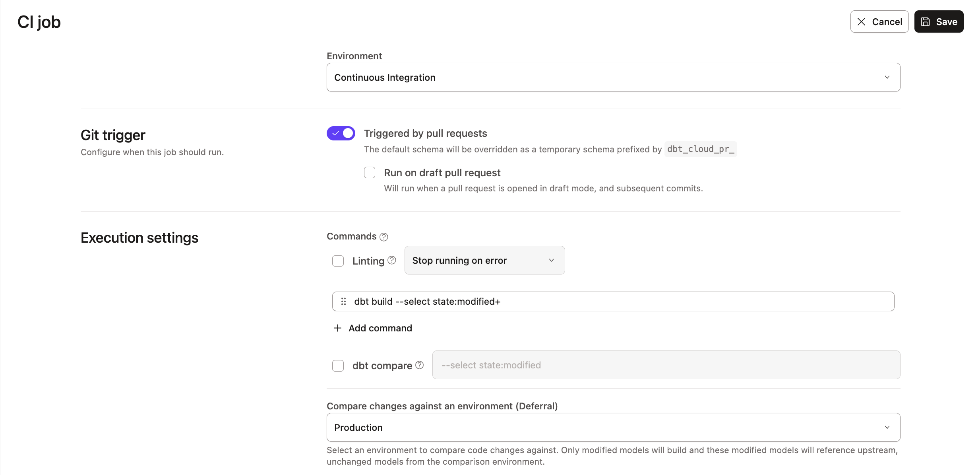Click the X icon in Cancel button
The image size is (980, 475).
point(861,22)
